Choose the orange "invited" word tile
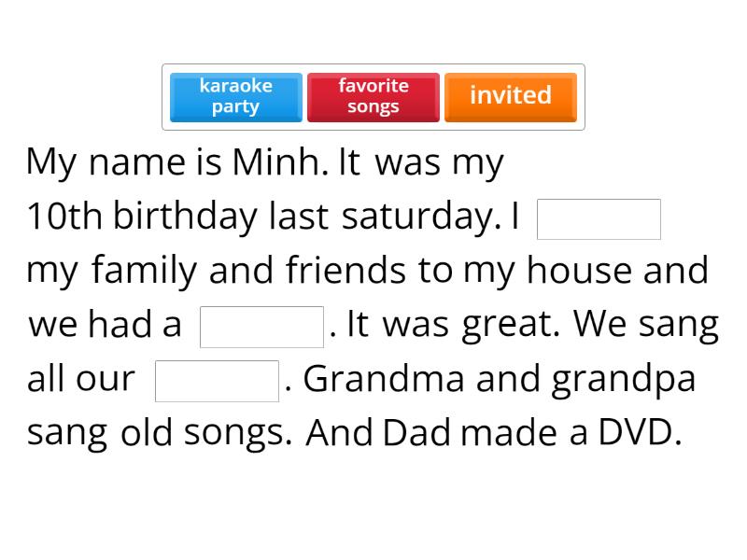This screenshot has width=747, height=560. tap(510, 96)
